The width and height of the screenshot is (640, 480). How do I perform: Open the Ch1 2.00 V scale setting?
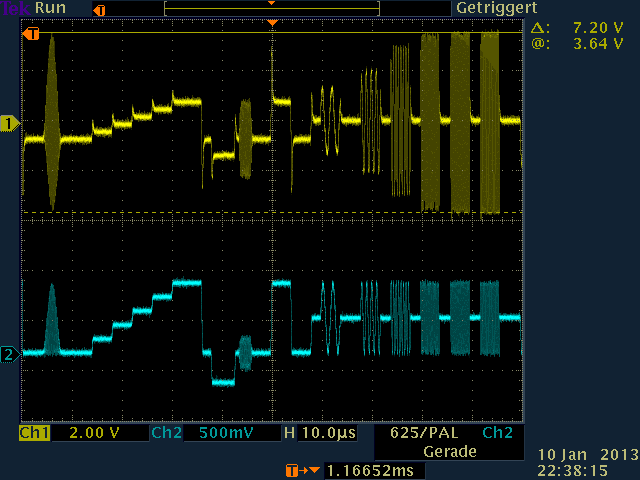coord(92,434)
